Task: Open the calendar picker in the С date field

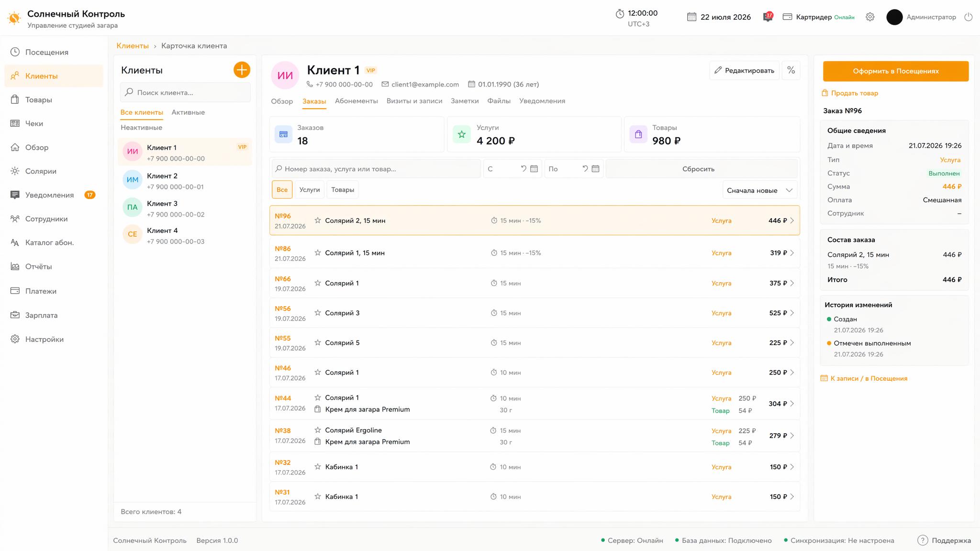Action: pyautogui.click(x=534, y=169)
